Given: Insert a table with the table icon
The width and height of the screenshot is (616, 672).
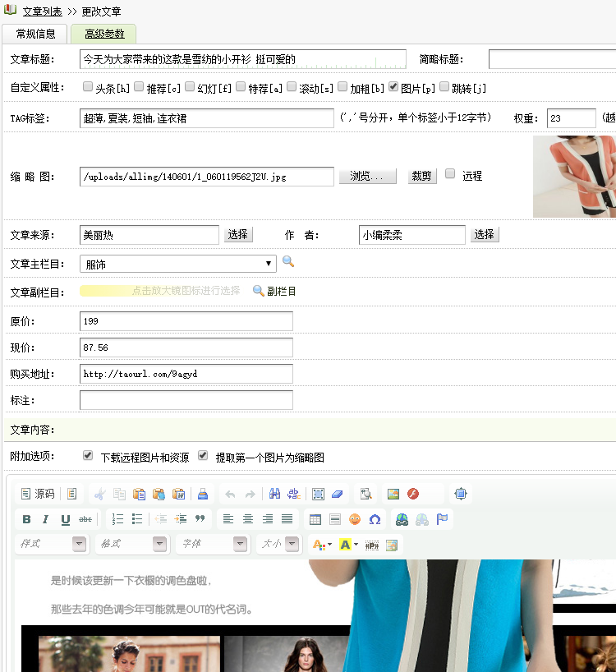Looking at the screenshot, I should tap(315, 519).
